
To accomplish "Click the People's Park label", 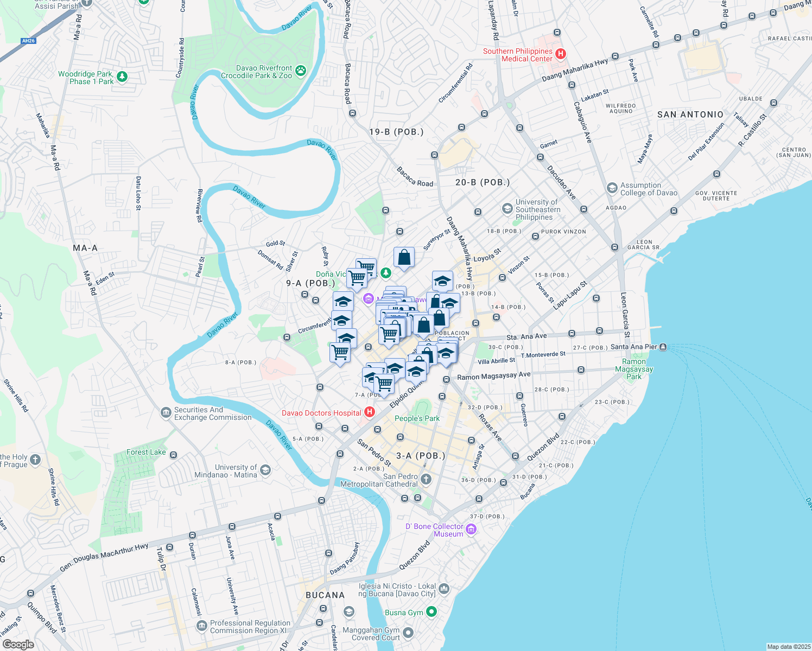I will click(417, 418).
